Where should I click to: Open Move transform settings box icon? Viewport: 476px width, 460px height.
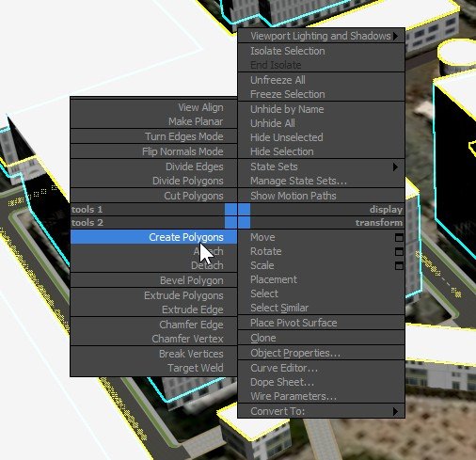399,238
